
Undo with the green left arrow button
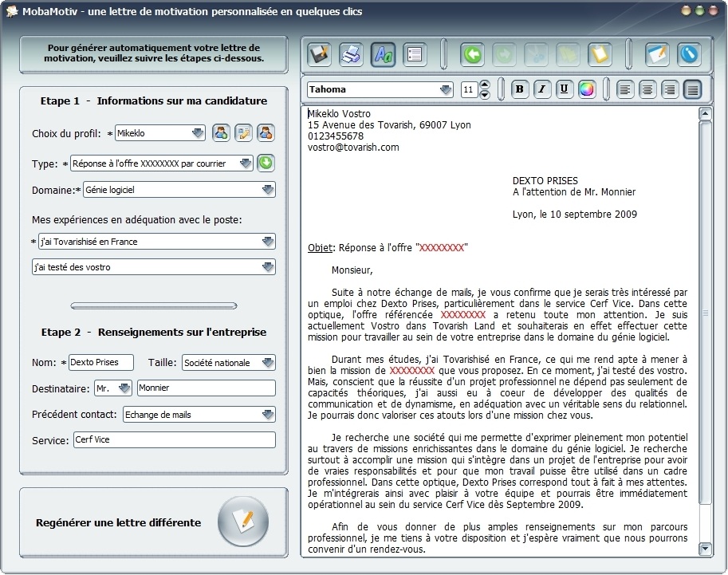[472, 54]
